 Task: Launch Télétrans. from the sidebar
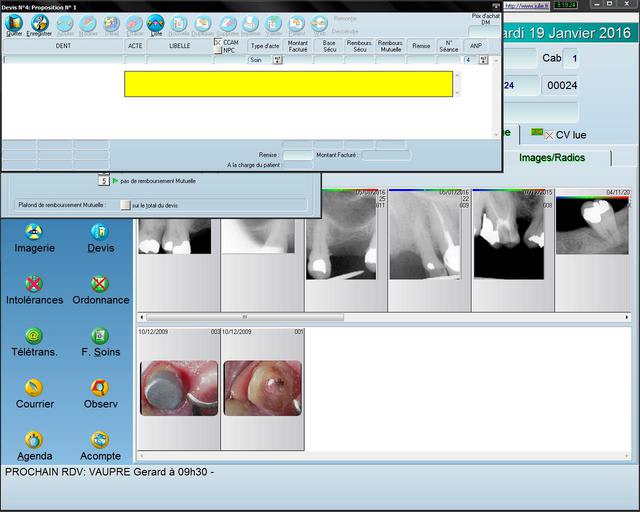(34, 336)
